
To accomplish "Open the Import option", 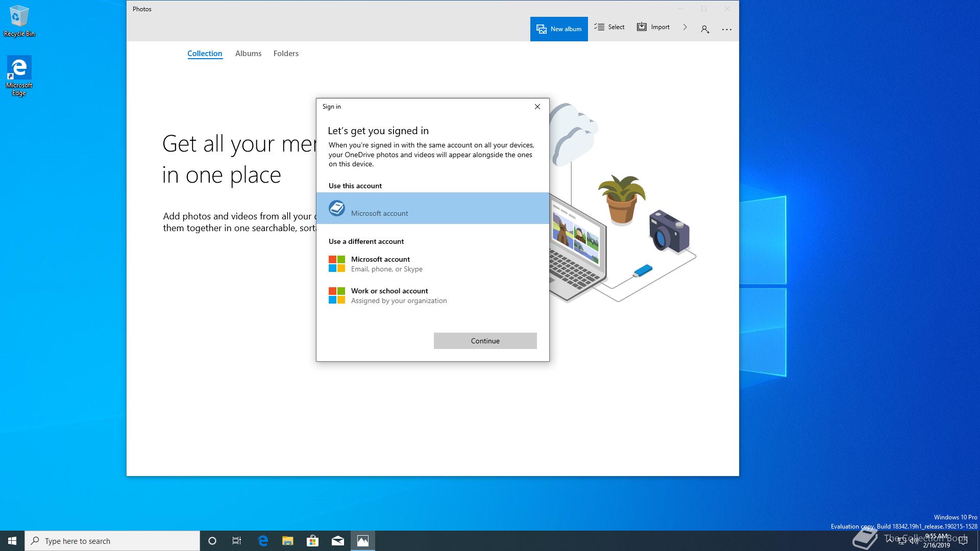I will (x=653, y=27).
